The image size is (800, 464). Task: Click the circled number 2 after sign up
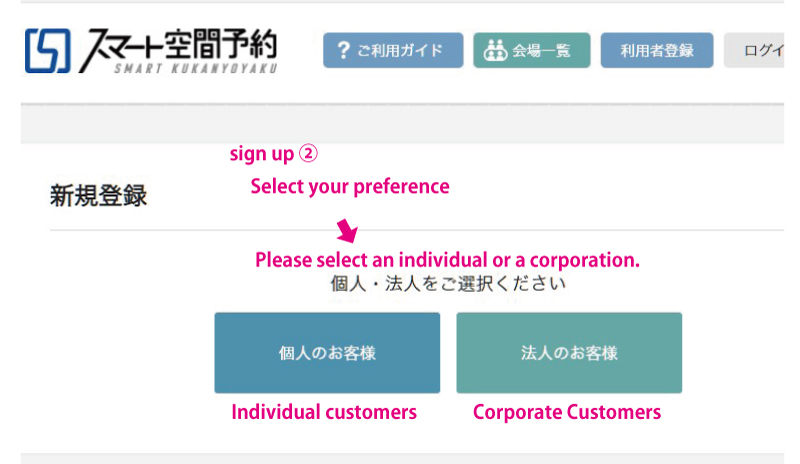[308, 153]
